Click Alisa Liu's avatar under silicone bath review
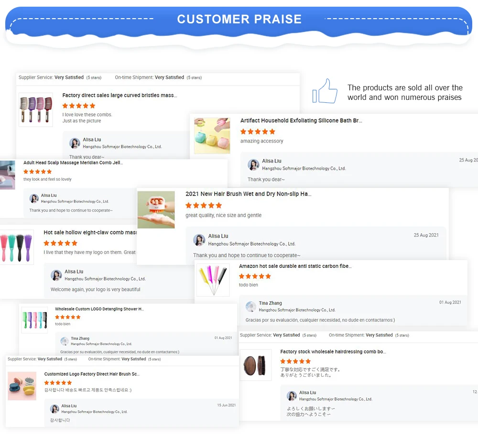478x448 pixels. (x=253, y=165)
